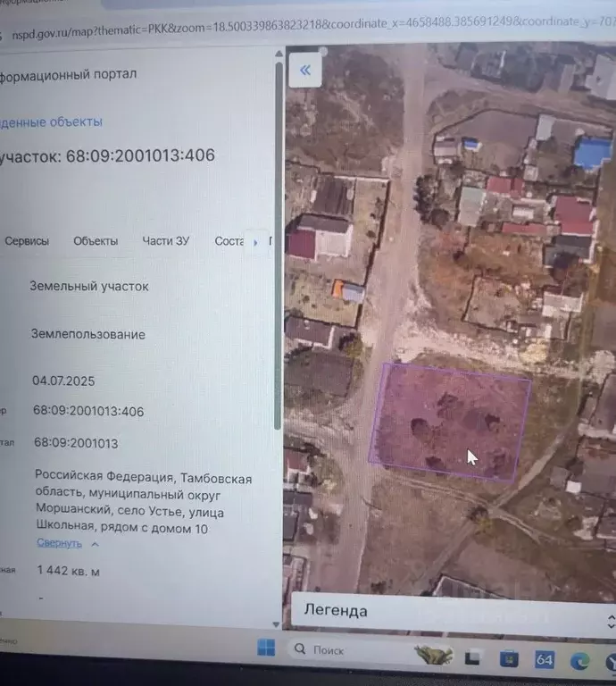Collapse address using the up chevron
Screen dimensions: 616x686
click(x=95, y=544)
